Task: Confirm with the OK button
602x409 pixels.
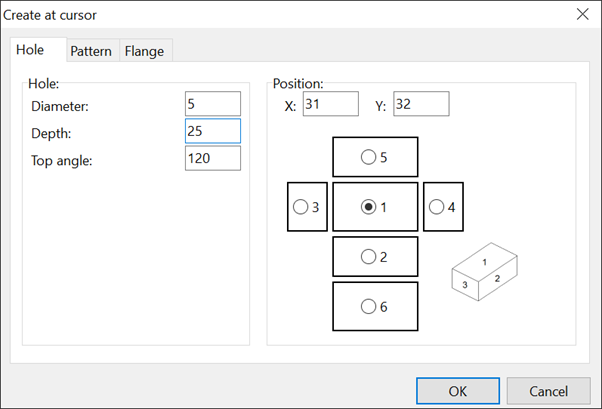Action: coord(458,391)
